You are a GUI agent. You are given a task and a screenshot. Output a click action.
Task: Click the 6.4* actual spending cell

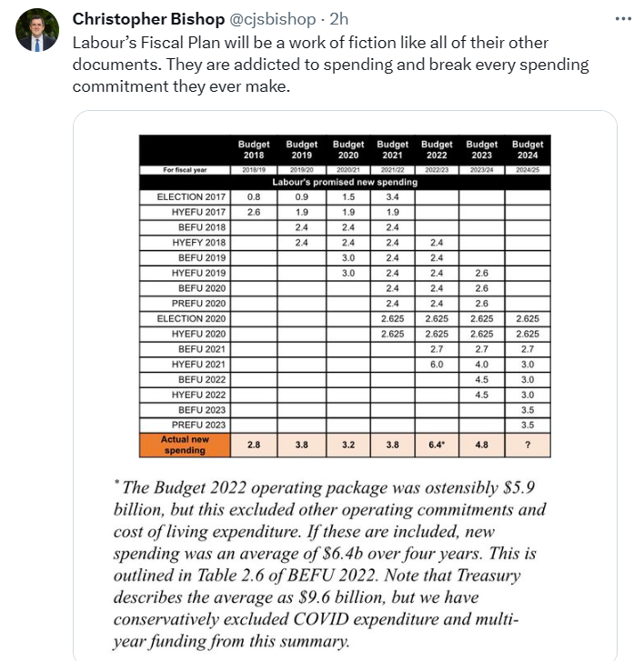[437, 445]
